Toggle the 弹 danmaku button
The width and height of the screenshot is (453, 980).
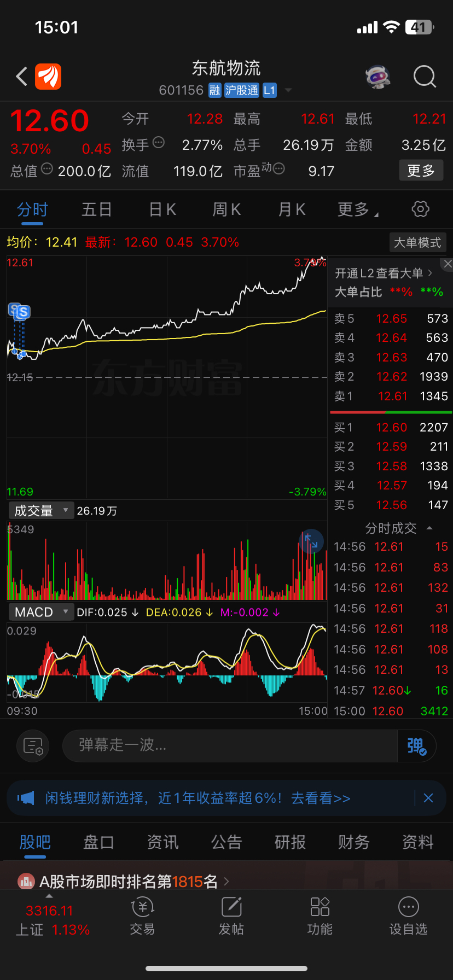click(416, 745)
